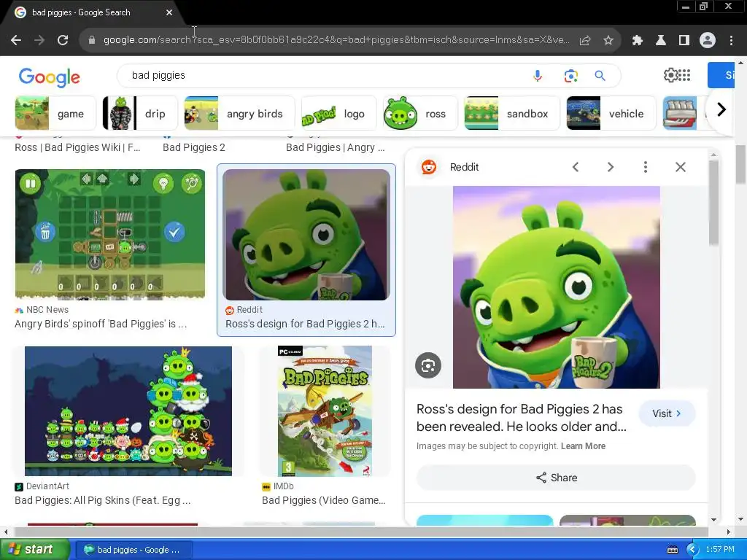Select the angry birds filter chip
The width and height of the screenshot is (747, 560).
pyautogui.click(x=239, y=113)
